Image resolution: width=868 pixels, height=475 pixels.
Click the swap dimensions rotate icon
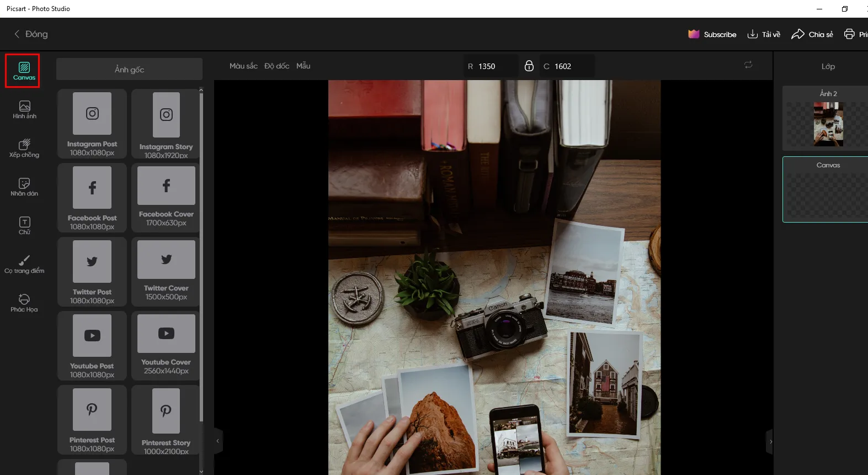click(x=748, y=65)
